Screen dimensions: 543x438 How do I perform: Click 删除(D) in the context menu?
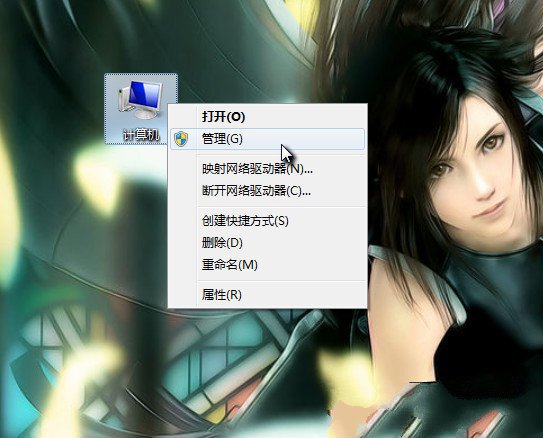click(x=267, y=242)
